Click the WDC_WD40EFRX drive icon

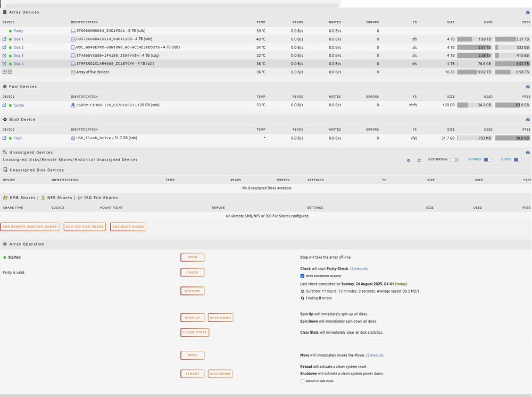tap(73, 47)
